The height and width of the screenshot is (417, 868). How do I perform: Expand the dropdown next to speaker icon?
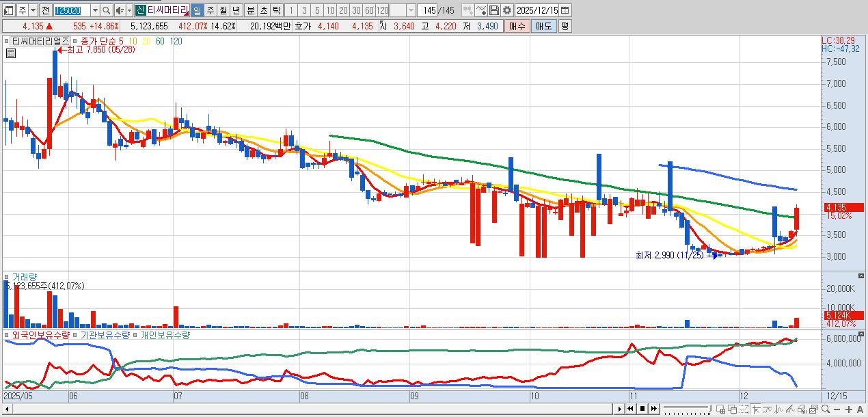pyautogui.click(x=129, y=10)
